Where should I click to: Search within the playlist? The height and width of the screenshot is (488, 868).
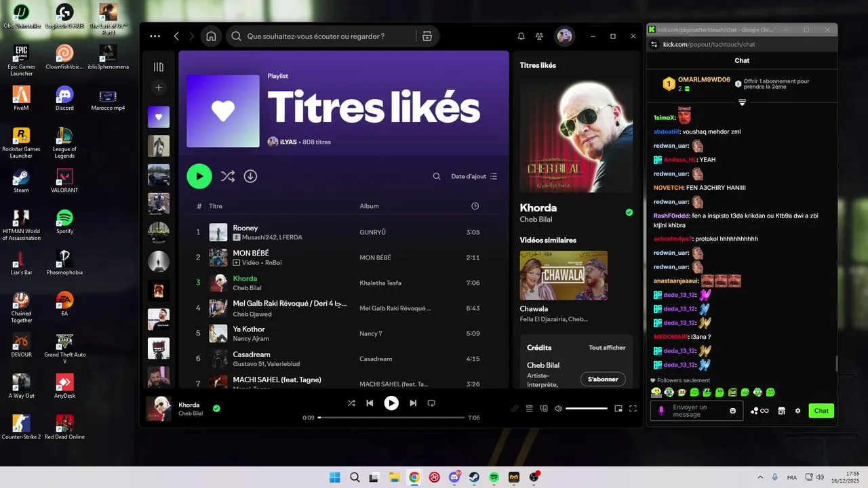[437, 176]
